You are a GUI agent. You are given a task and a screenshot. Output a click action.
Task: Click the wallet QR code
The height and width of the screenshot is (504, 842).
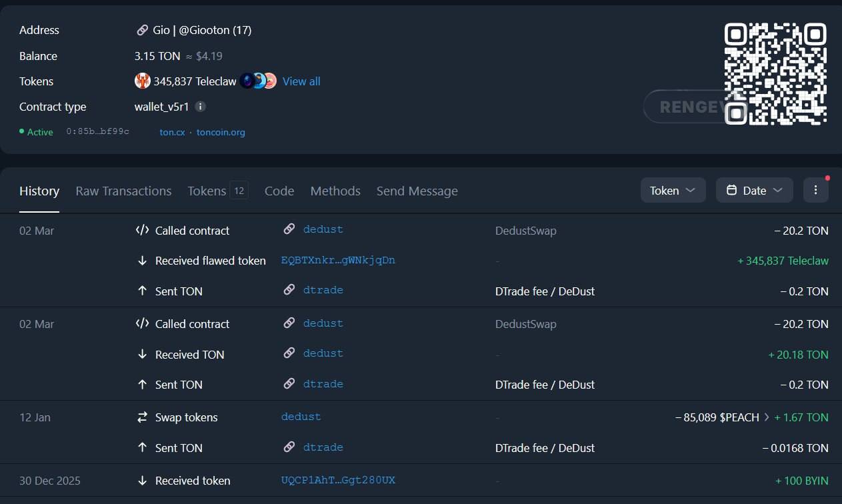click(775, 73)
